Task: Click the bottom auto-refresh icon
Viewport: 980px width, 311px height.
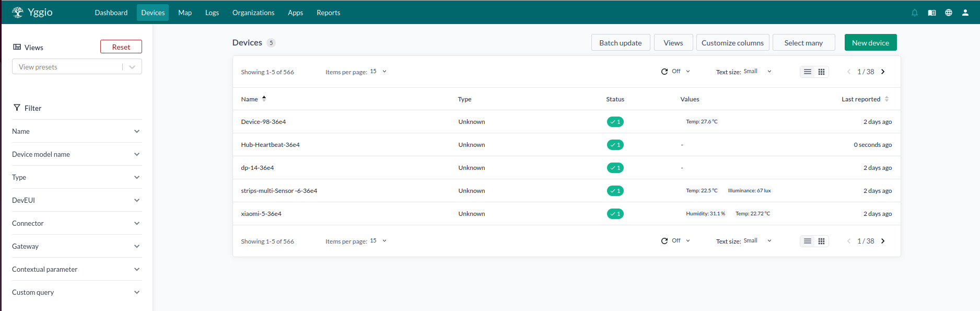Action: coord(664,241)
